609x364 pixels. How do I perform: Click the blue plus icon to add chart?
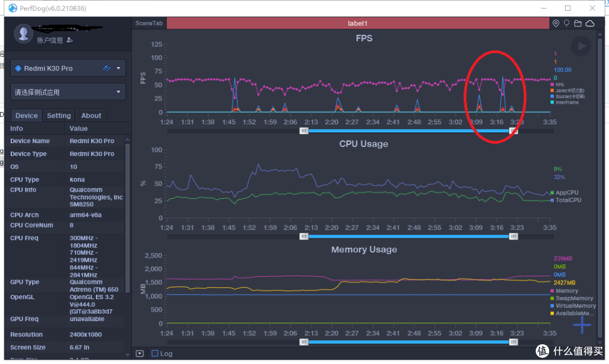pyautogui.click(x=582, y=325)
